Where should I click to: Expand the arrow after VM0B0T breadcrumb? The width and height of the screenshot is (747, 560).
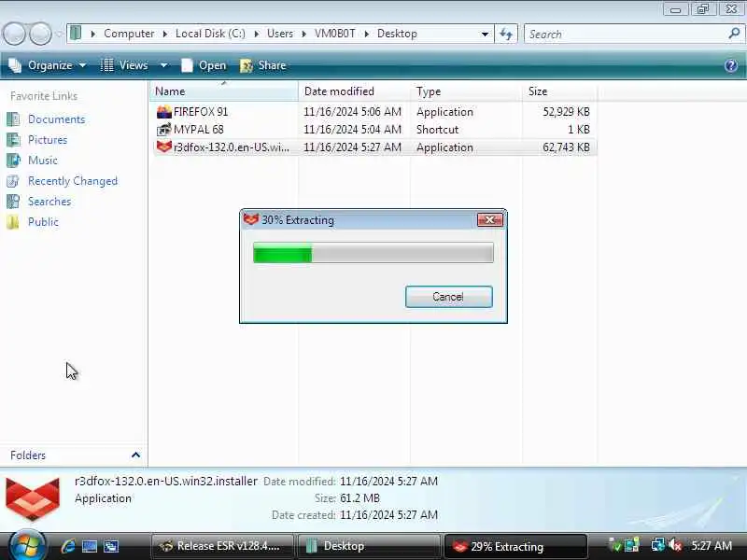pos(367,34)
